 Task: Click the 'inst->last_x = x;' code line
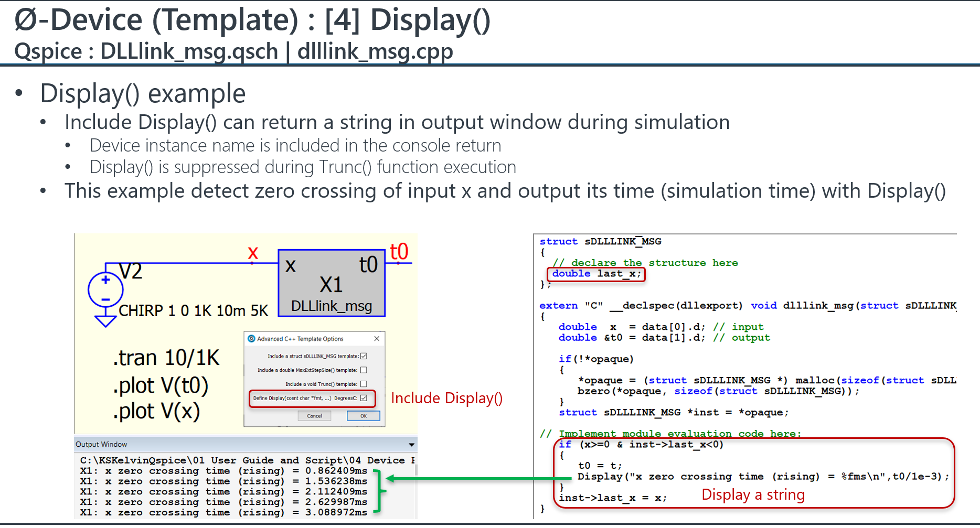point(613,498)
